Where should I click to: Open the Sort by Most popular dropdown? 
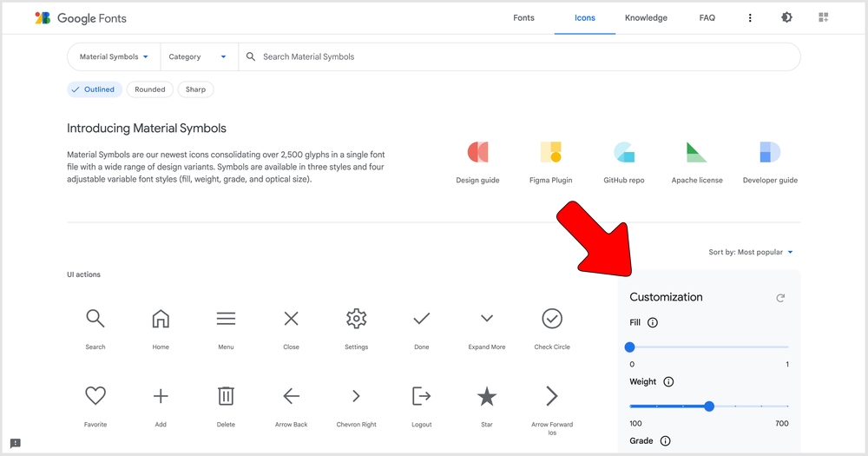pyautogui.click(x=751, y=252)
